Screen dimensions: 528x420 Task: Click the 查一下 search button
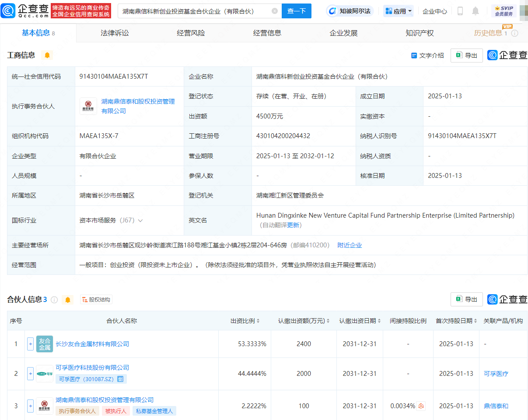(x=297, y=11)
